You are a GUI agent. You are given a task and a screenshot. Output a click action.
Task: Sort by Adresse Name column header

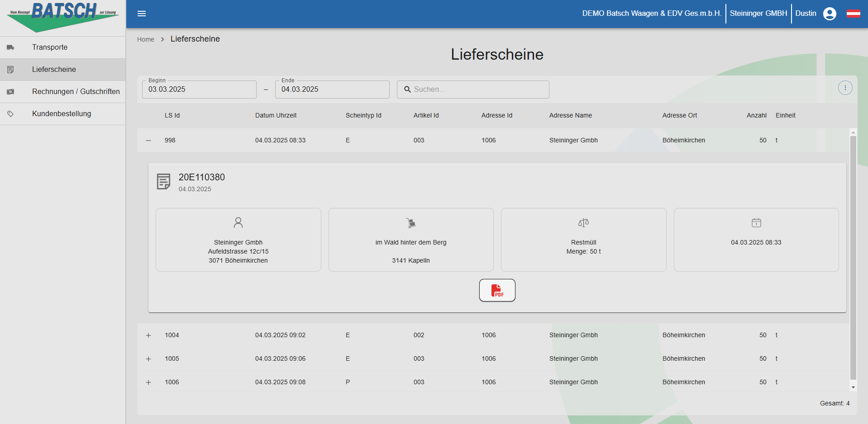point(571,115)
